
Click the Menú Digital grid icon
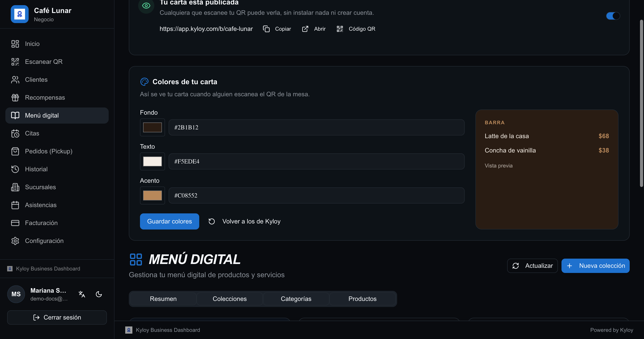tap(136, 259)
